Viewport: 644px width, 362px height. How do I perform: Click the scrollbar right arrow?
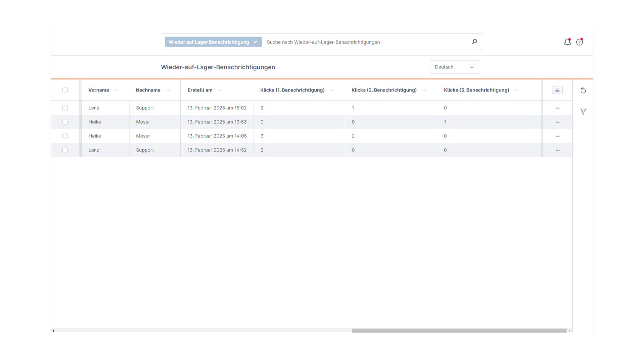pos(569,331)
